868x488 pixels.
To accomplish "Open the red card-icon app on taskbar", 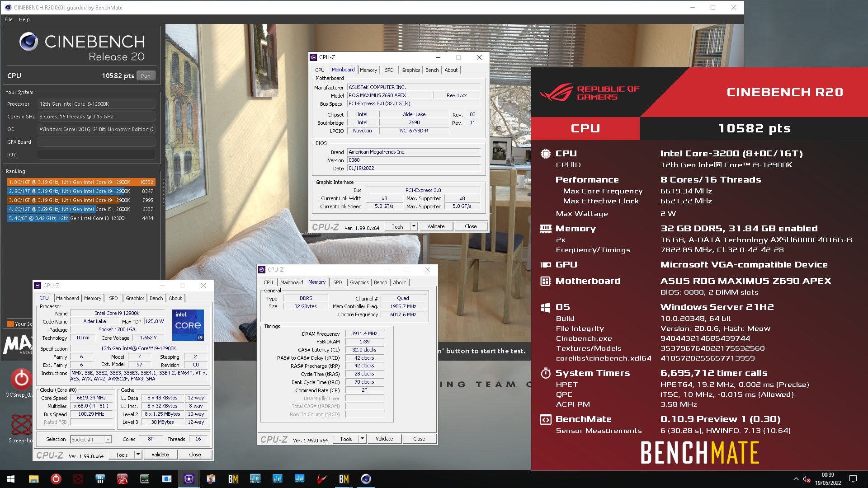I will coord(123,479).
